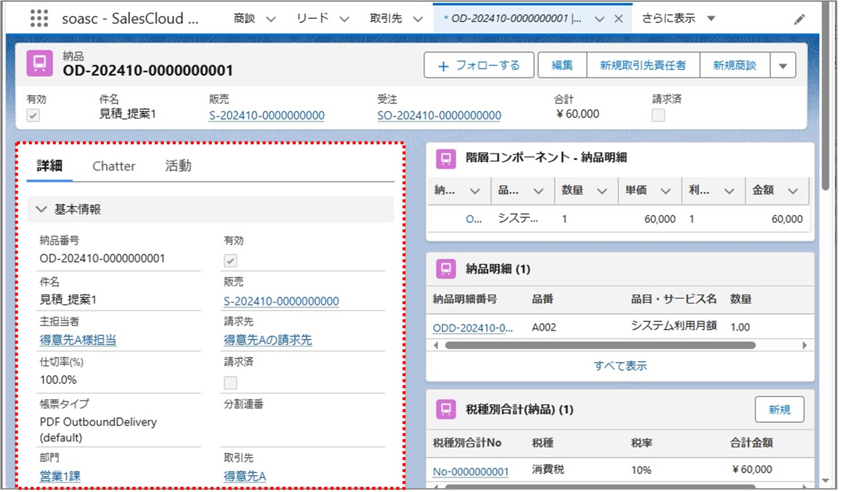
Task: Click the 納品明細 (1) panel title
Action: coord(498,269)
